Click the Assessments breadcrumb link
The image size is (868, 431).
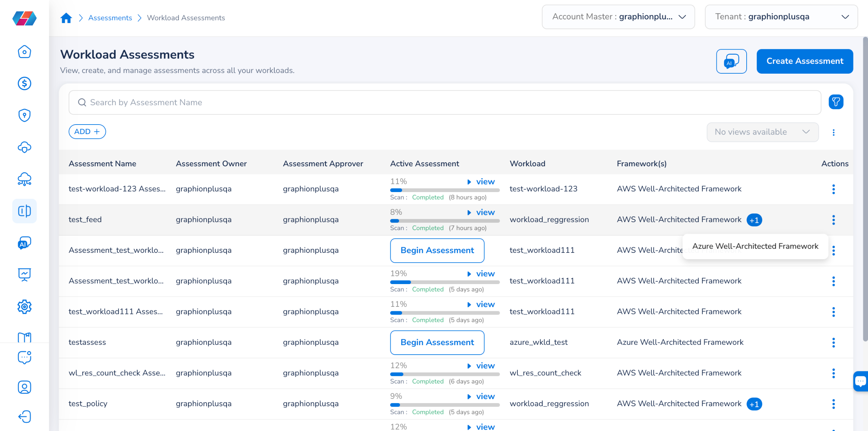point(110,18)
